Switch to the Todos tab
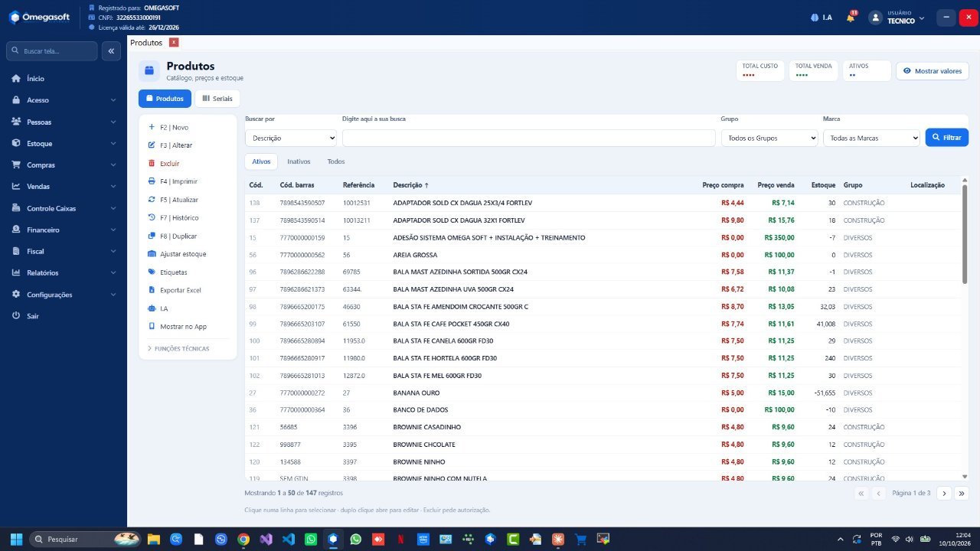980x551 pixels. (x=335, y=161)
